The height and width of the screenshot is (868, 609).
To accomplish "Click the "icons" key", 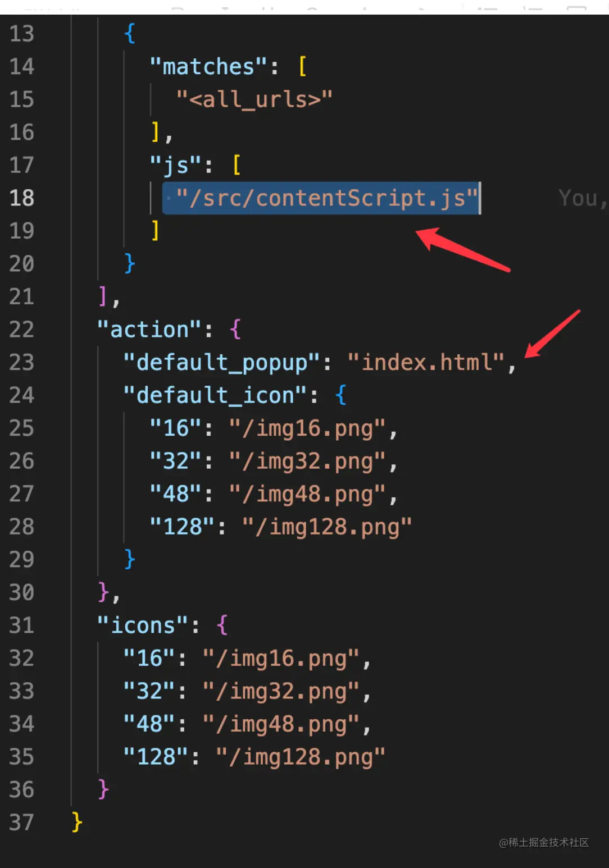I will (142, 625).
